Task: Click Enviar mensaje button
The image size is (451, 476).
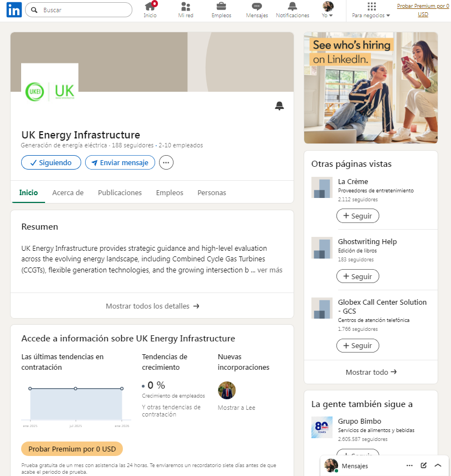Action: pos(120,162)
